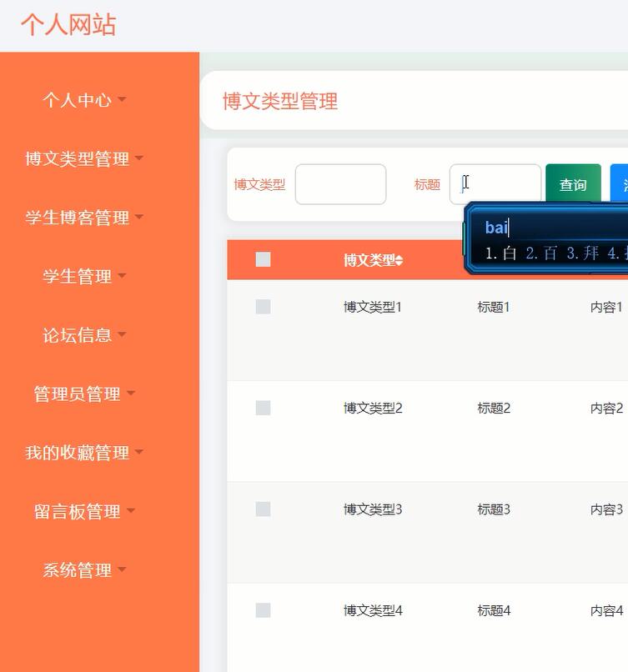Expand the 个人中心 sidebar menu
Viewport: 628px width, 672px height.
[84, 100]
